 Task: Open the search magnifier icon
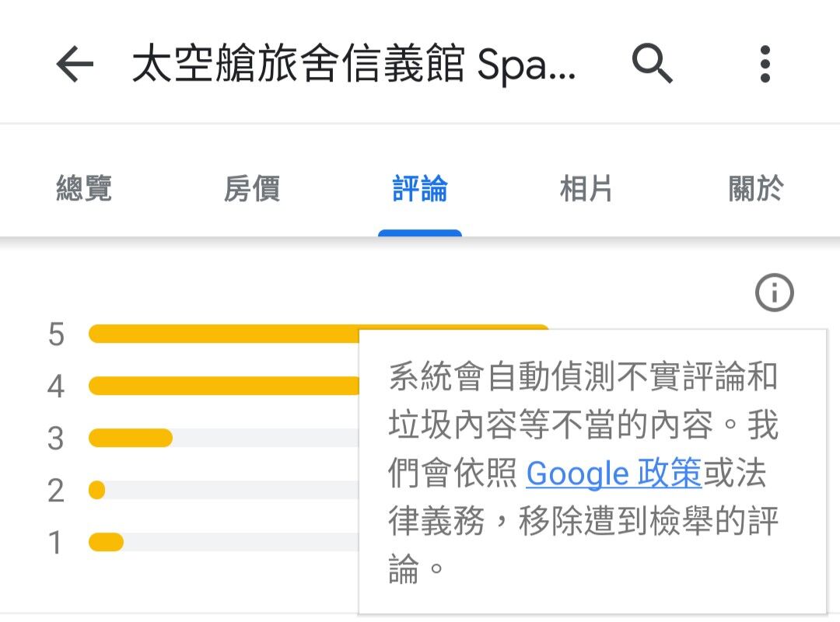[652, 64]
